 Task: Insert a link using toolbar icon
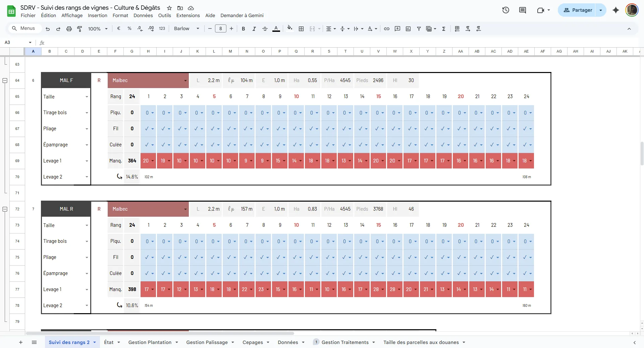click(386, 29)
